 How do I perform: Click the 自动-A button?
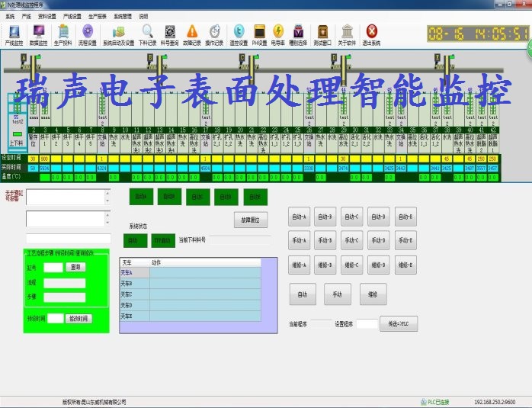point(300,217)
